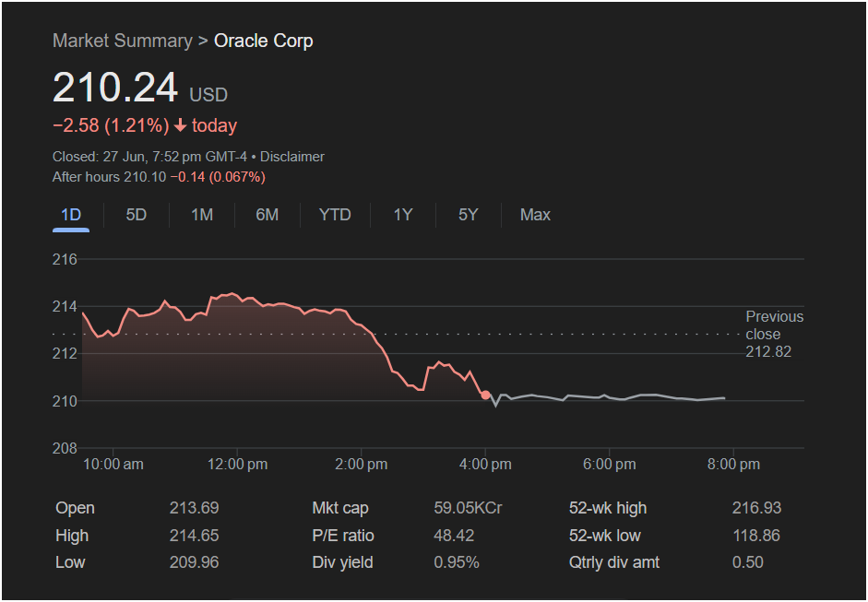Select the 6M time range tab
The height and width of the screenshot is (602, 868).
coord(267,215)
